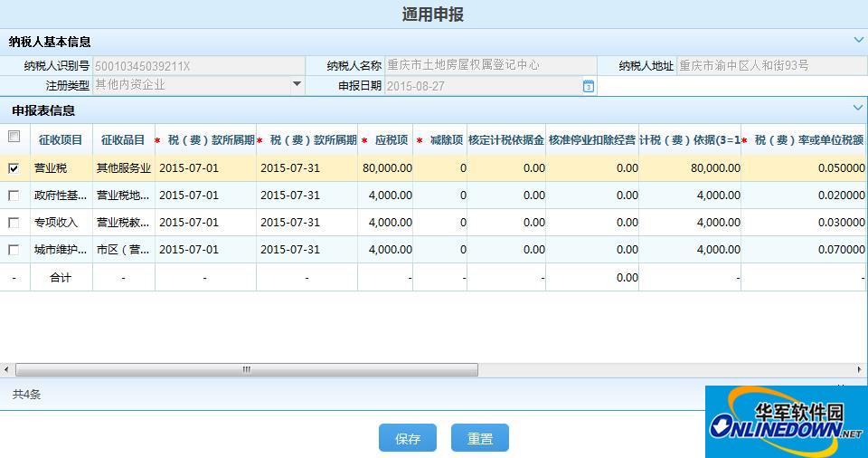Click the 0.070000 tax rate cell

805,250
